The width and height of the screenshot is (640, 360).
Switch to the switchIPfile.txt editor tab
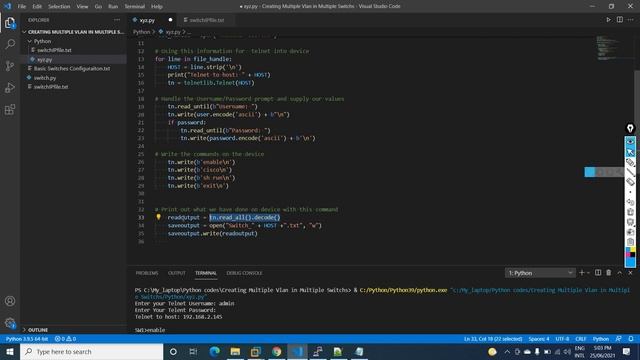(x=206, y=20)
